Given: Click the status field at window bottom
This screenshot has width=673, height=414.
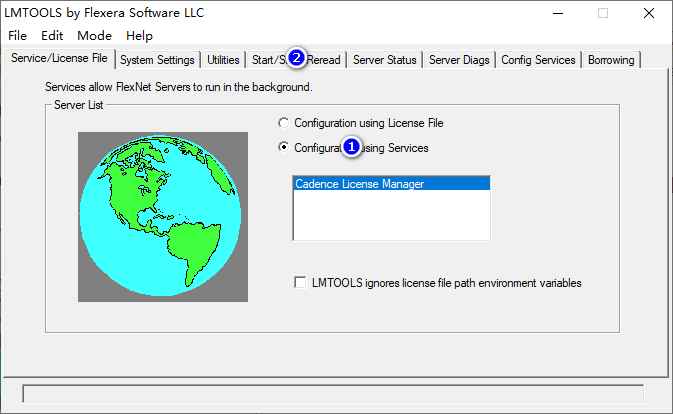Looking at the screenshot, I should [333, 393].
